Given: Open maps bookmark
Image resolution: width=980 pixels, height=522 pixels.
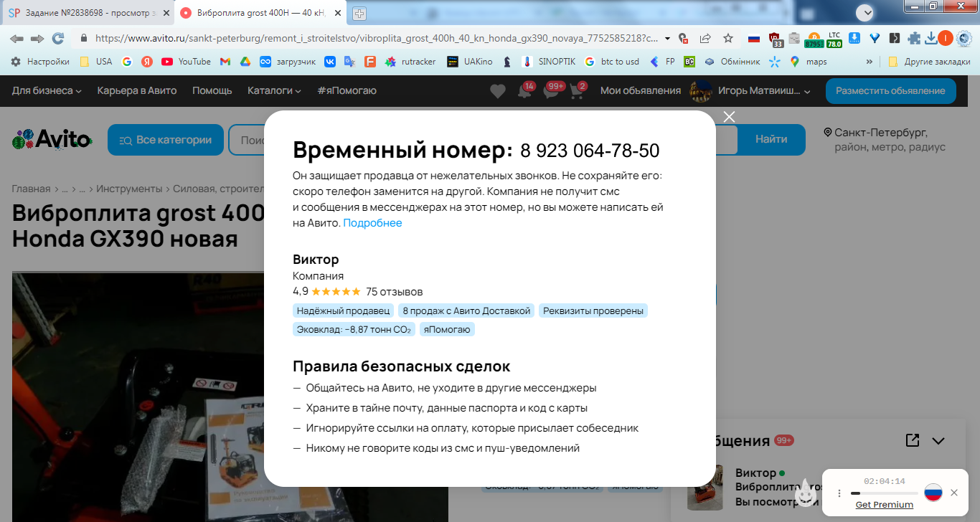Looking at the screenshot, I should pos(809,62).
